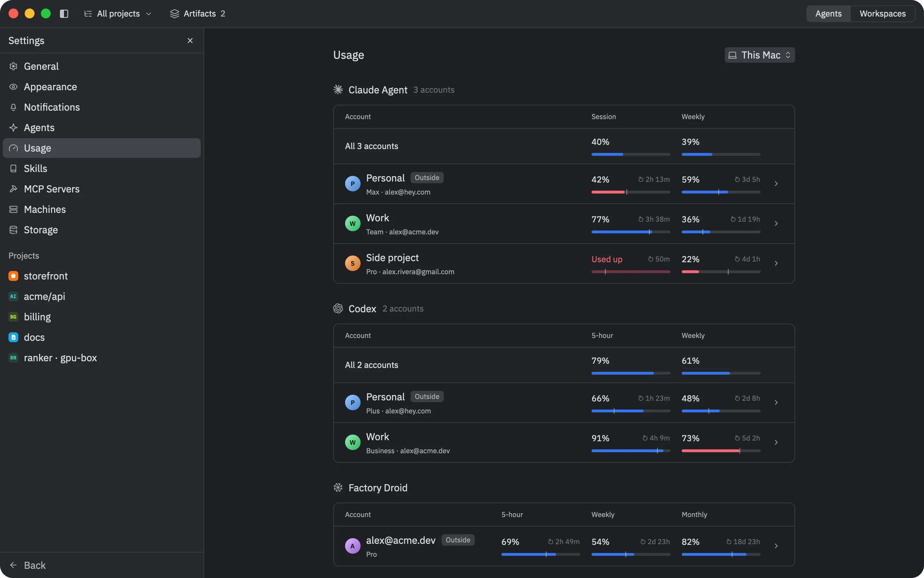Click the storefront project icon

pyautogui.click(x=13, y=276)
